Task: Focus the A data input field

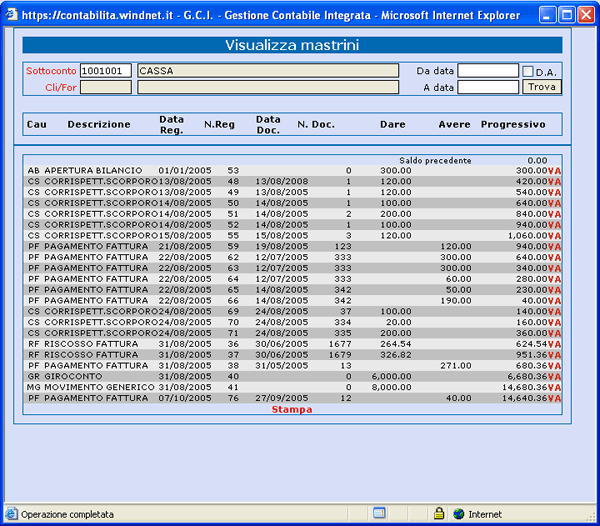Action: coord(488,87)
